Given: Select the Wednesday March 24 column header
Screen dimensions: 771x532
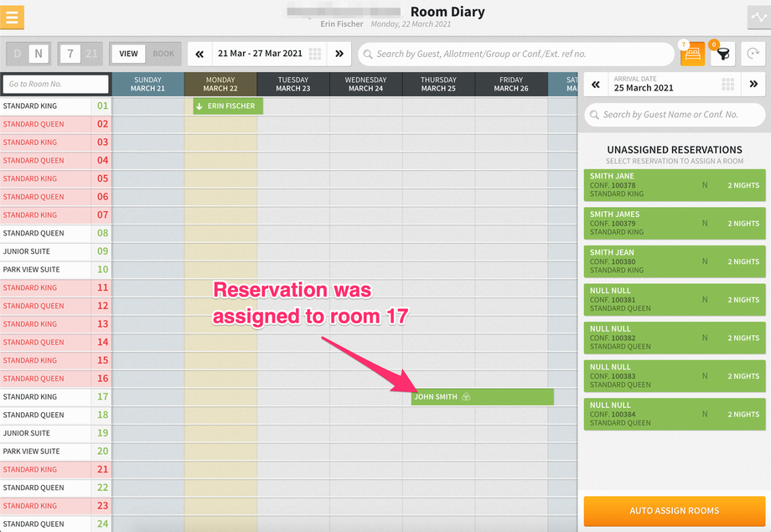Looking at the screenshot, I should tap(366, 84).
